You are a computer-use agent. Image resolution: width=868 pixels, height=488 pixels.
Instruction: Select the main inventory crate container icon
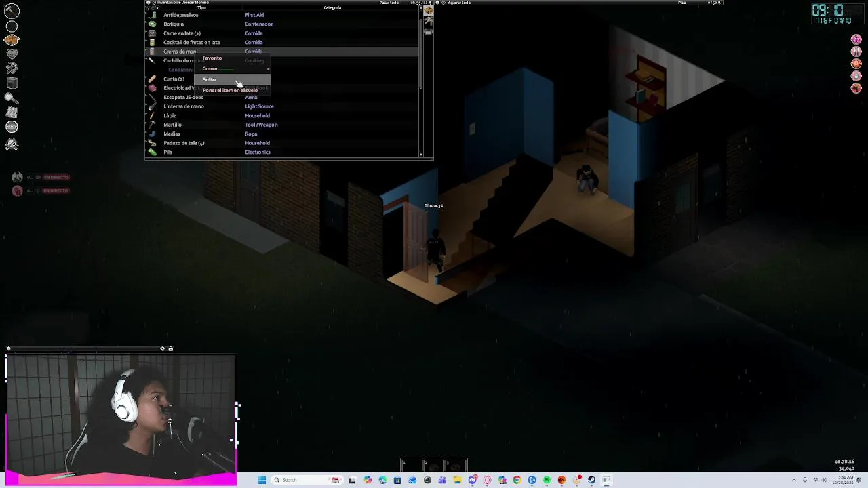pos(428,11)
